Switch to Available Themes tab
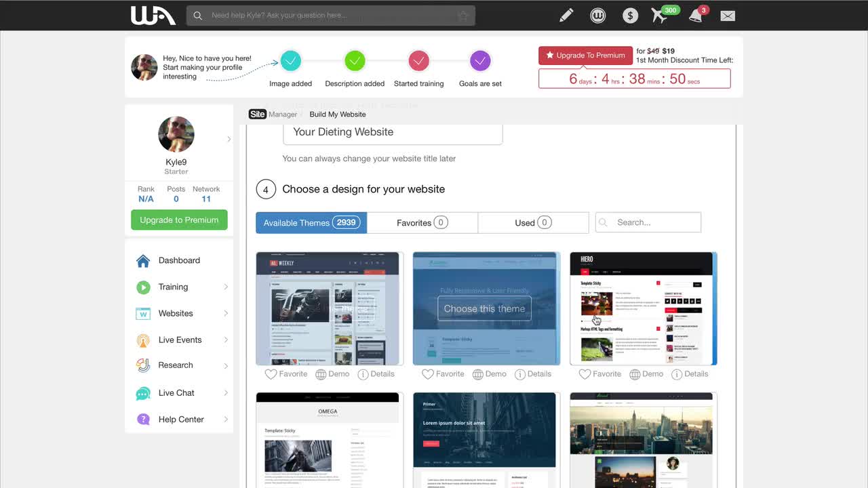This screenshot has width=868, height=488. tap(311, 222)
